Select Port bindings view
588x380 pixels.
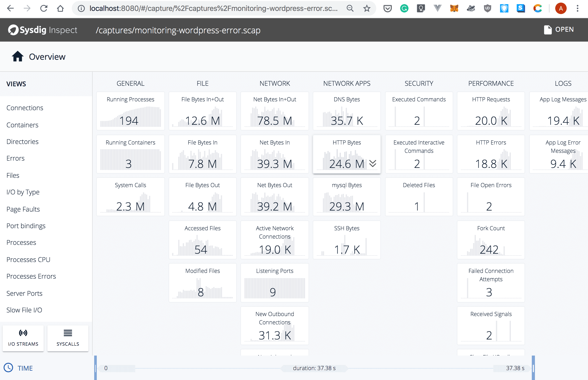(x=26, y=226)
